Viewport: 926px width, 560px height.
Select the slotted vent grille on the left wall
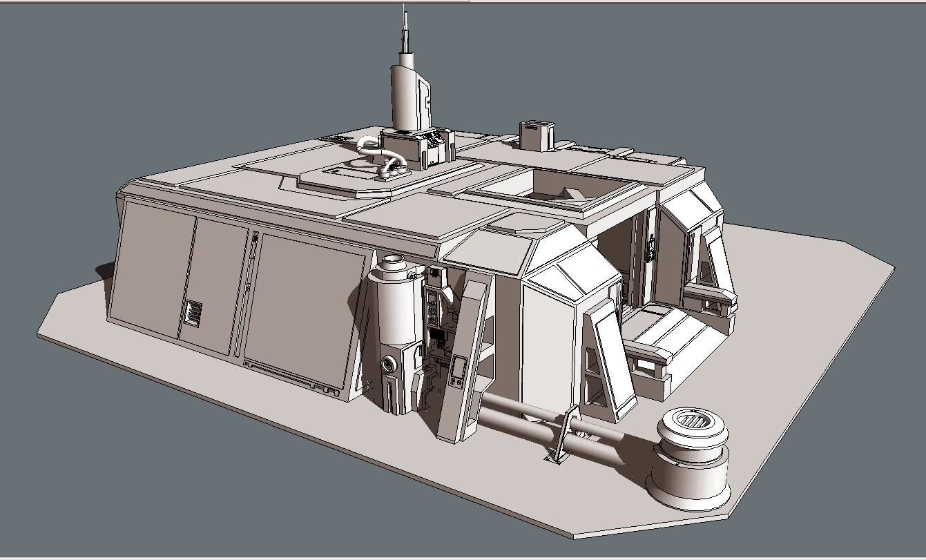tap(193, 311)
